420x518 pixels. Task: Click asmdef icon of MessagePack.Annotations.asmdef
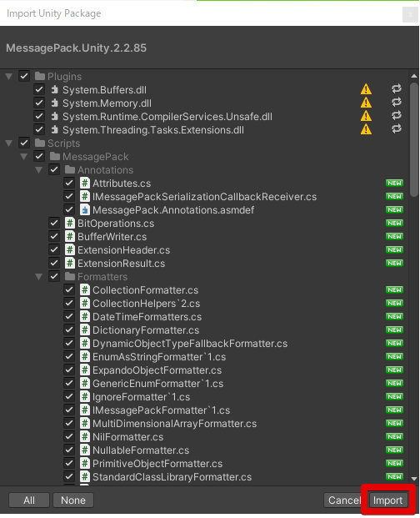click(x=85, y=209)
